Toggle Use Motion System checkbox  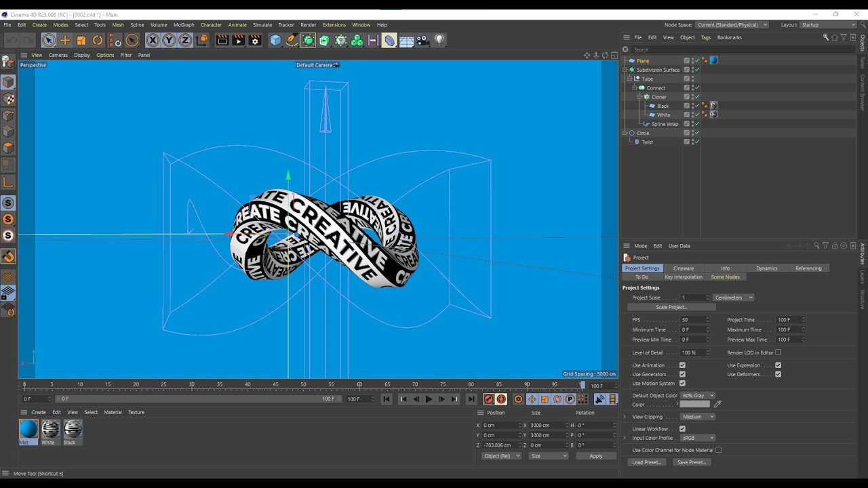tap(682, 383)
